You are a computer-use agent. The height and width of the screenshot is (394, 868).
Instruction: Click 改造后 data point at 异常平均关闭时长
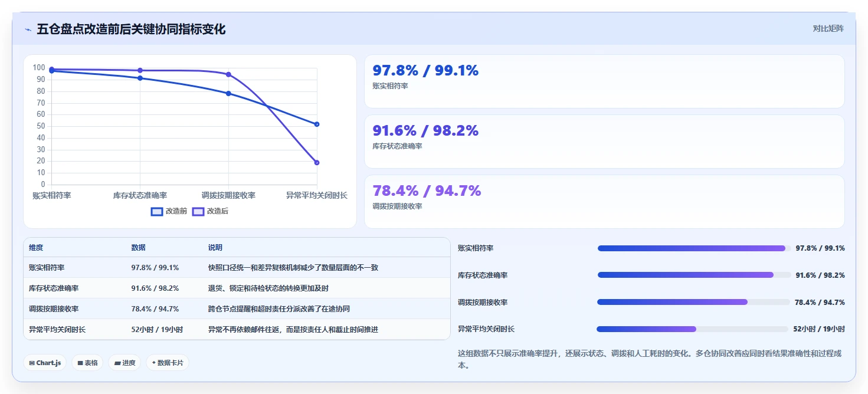click(317, 163)
